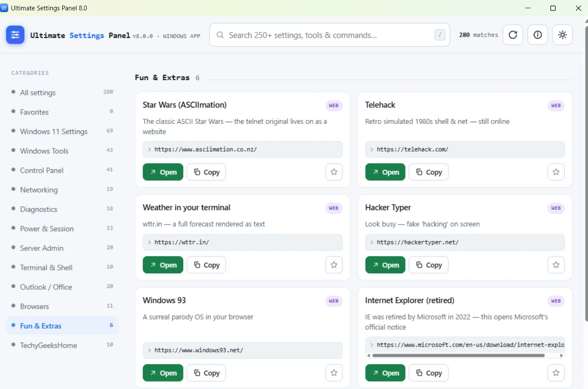This screenshot has height=389, width=588.
Task: Click the https://www.windows93.net/ command text
Action: coord(199,350)
